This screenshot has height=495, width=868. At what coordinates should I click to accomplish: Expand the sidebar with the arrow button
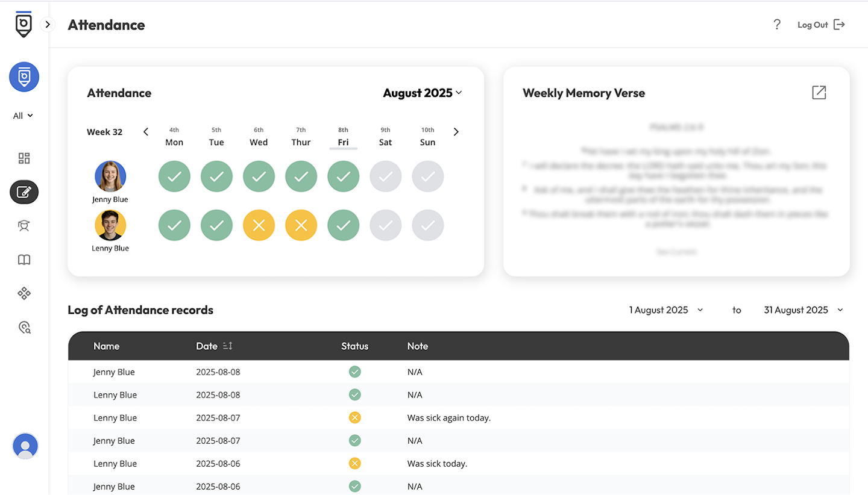48,25
